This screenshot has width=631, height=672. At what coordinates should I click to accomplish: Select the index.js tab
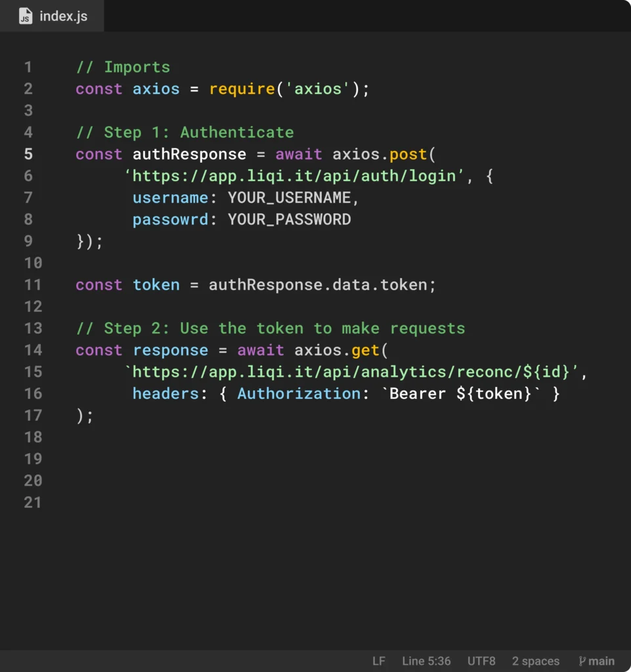pyautogui.click(x=53, y=16)
